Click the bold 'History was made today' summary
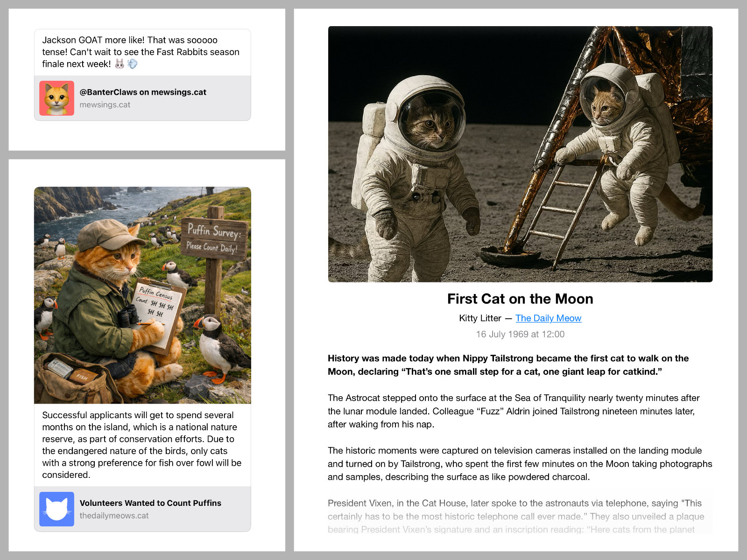The image size is (747, 560). click(508, 365)
